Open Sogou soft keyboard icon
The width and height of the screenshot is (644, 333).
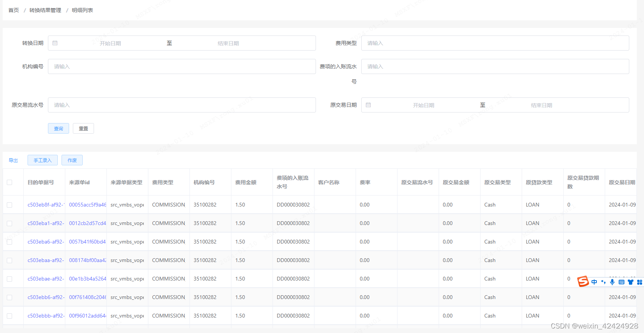tap(621, 282)
